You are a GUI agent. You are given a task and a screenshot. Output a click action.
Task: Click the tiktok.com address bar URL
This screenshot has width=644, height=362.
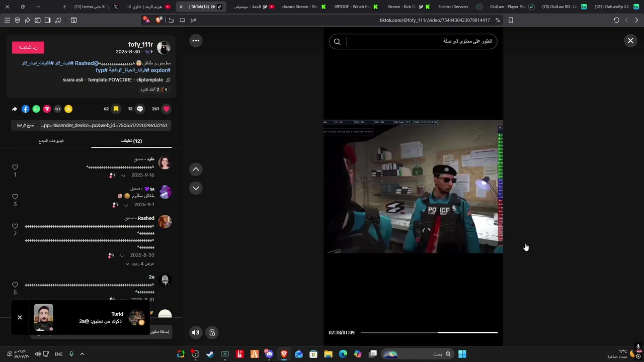click(434, 20)
